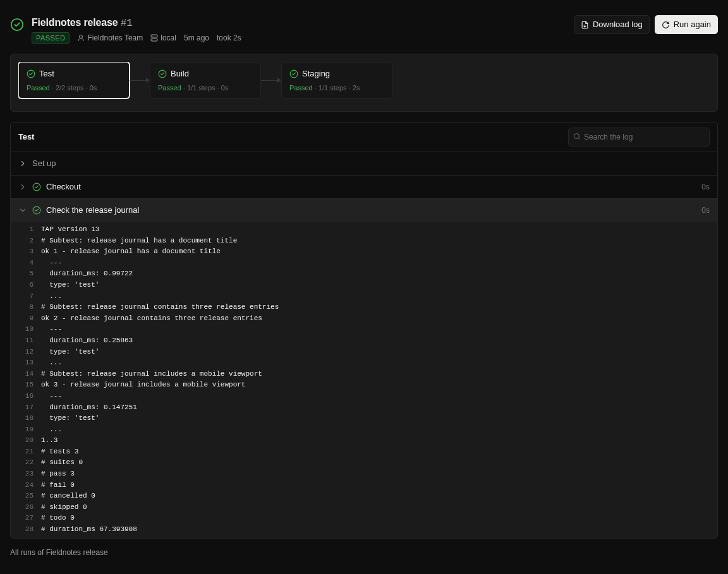Viewport: 728px width, 574px height.
Task: Click log line # duration_ms 67.393908
Action: tap(89, 529)
